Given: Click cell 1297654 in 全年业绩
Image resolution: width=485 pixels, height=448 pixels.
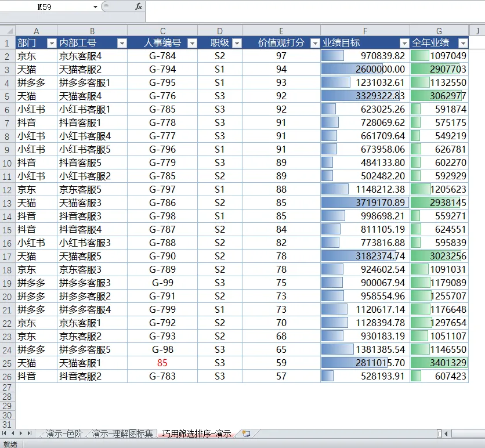Looking at the screenshot, I should (x=439, y=323).
